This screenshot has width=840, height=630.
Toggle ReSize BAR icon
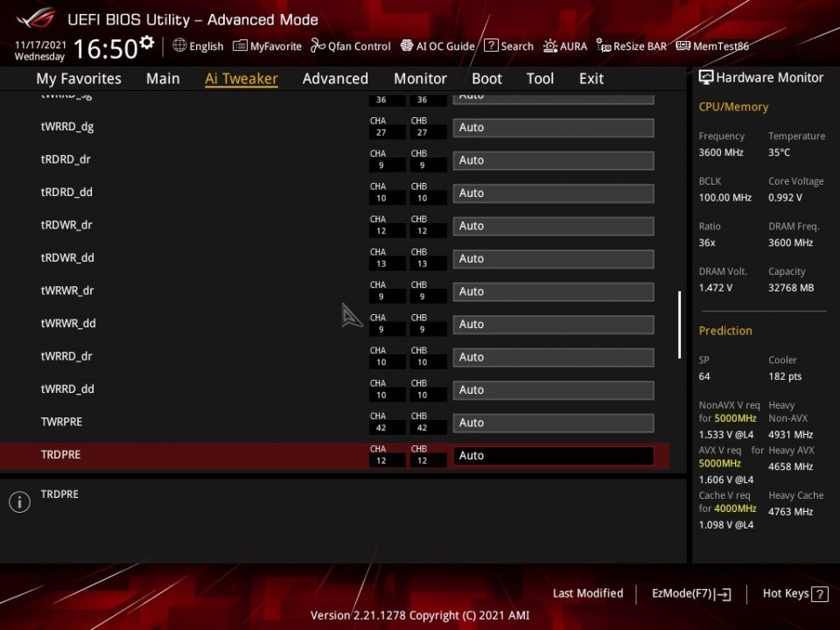[604, 46]
